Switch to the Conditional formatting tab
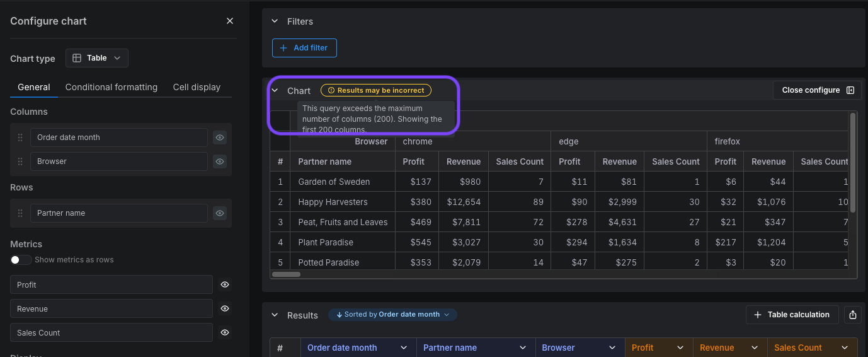Screen dimensions: 868x357 coord(111,87)
